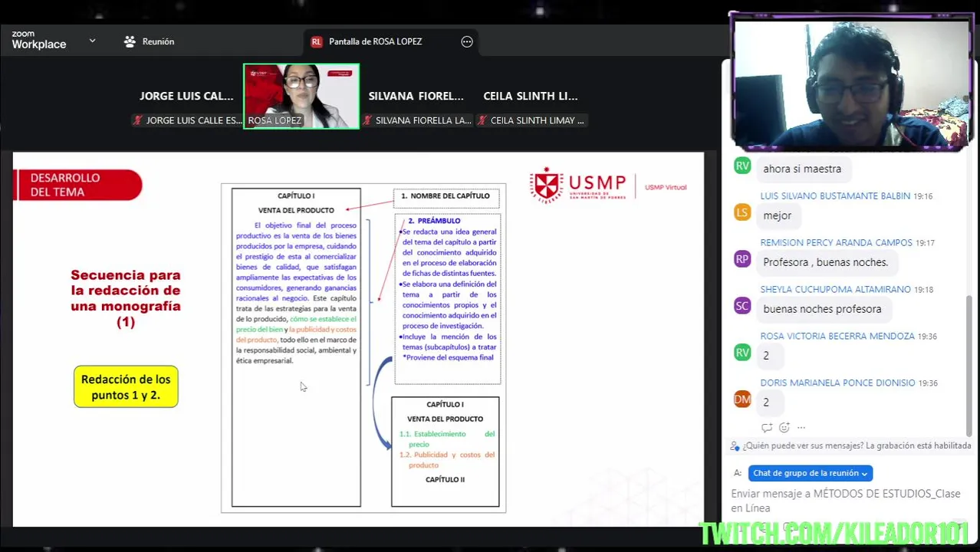Click ¿Quién puede ver sus mensajes? notice
This screenshot has height=552, width=980.
pos(857,445)
